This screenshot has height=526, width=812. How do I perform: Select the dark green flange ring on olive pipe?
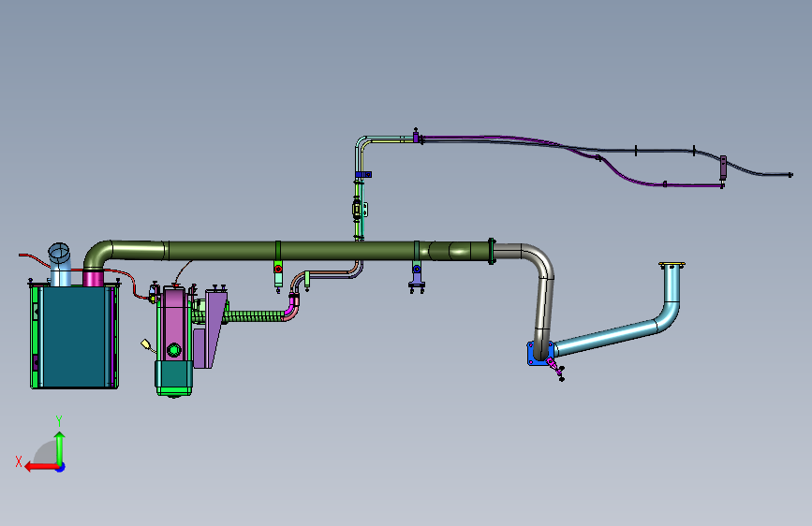[x=492, y=251]
